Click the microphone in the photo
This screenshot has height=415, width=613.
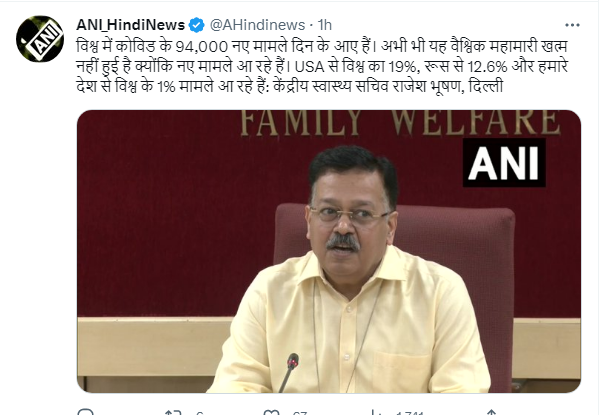tap(290, 370)
